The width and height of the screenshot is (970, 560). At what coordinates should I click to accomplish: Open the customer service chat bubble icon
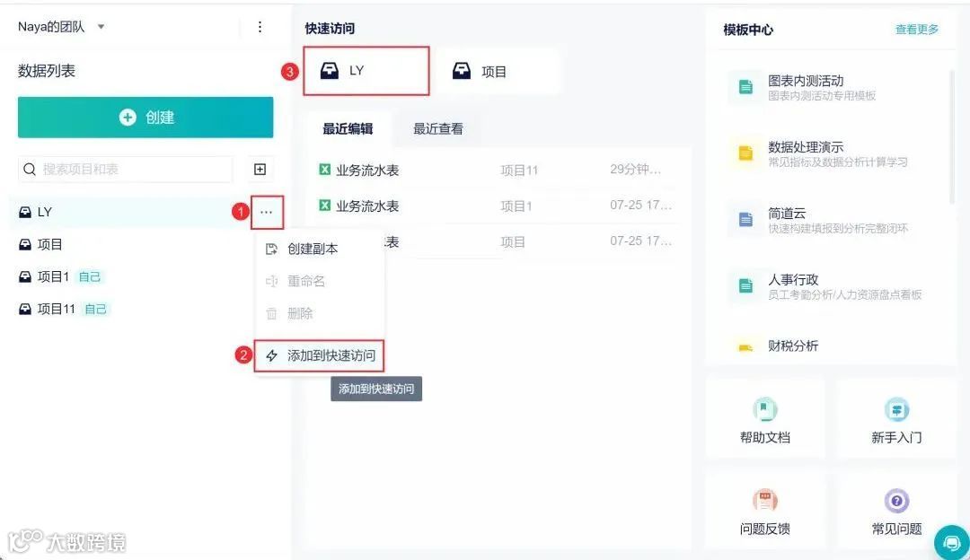951,542
